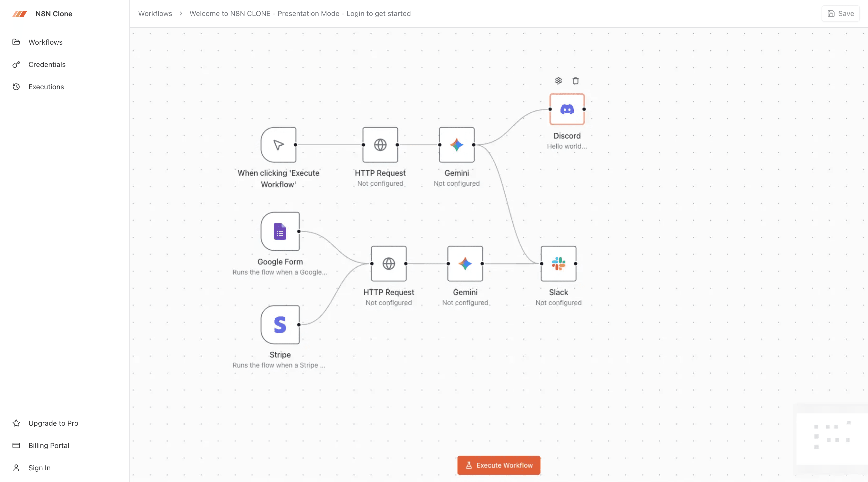Viewport: 868px width, 482px height.
Task: Delete the Discord node via trash icon
Action: click(576, 81)
